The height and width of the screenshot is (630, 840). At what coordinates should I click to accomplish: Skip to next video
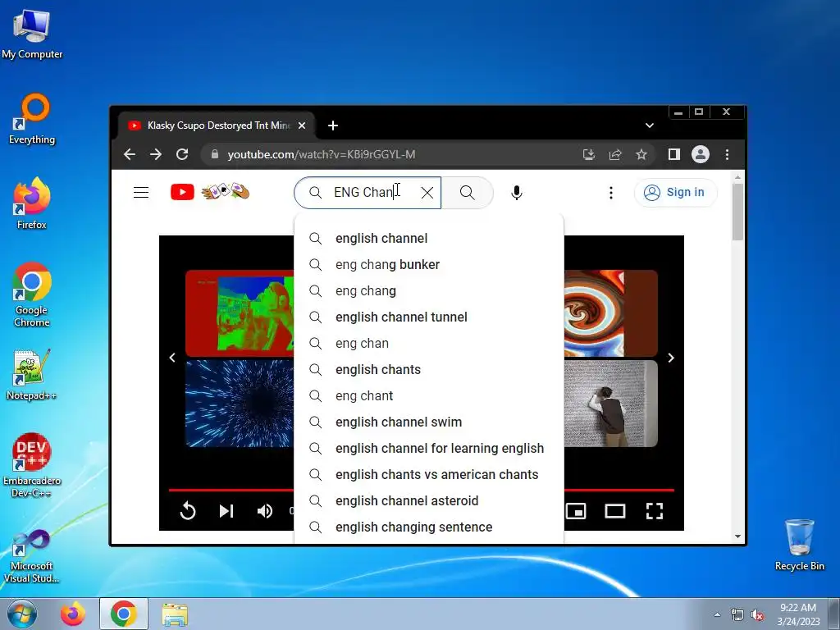click(x=226, y=511)
